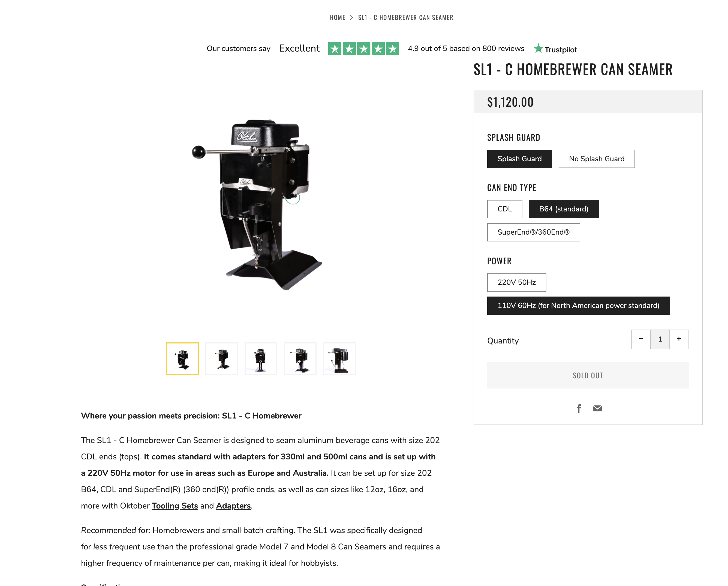Screen dimensions: 728x586
Task: Click the quantity input field
Action: [x=660, y=339]
